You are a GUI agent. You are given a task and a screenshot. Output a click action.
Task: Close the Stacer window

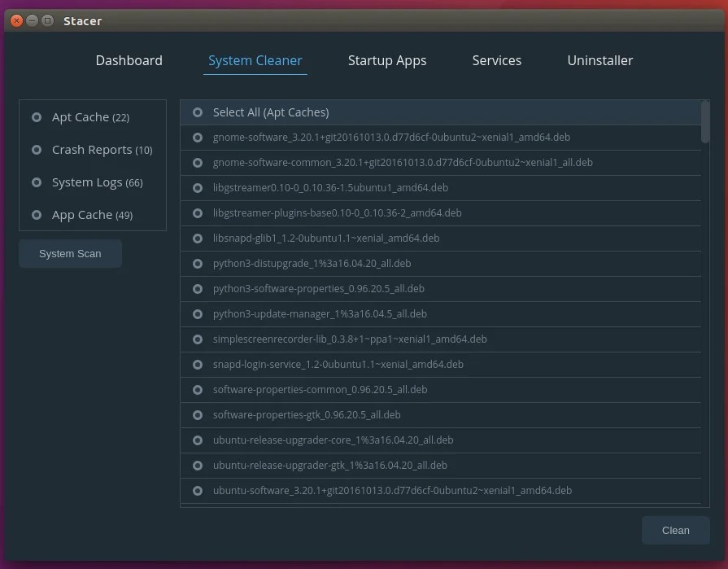point(16,20)
